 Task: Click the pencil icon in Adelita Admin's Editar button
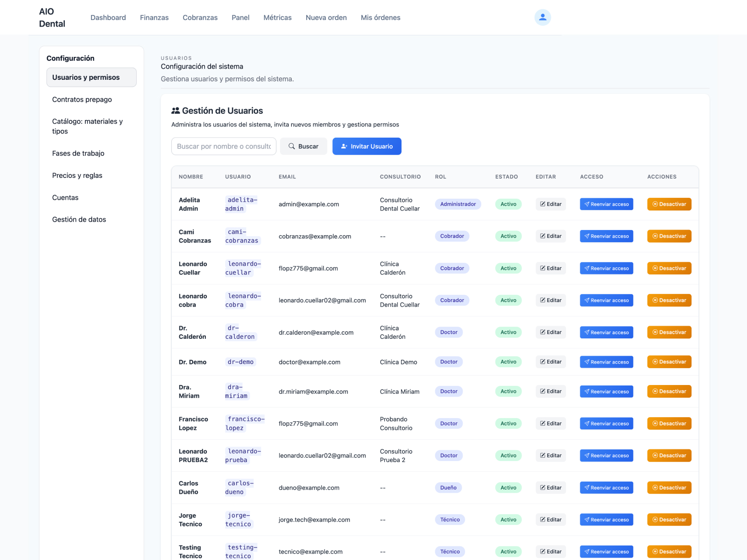[543, 204]
